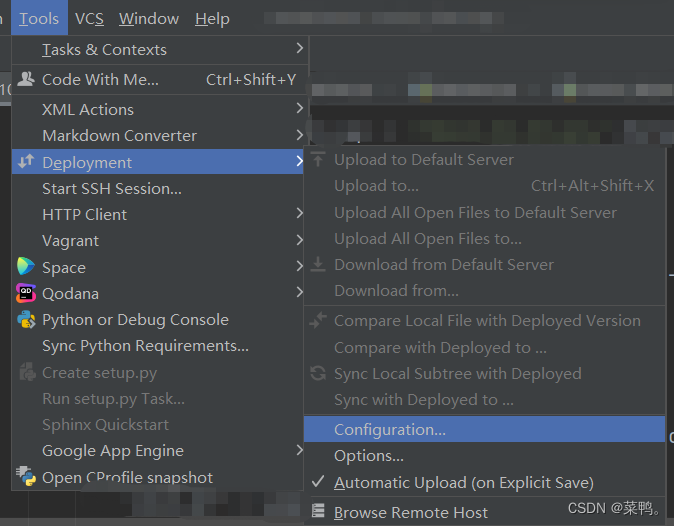Open Python or Debug Console
This screenshot has width=674, height=526.
click(157, 320)
